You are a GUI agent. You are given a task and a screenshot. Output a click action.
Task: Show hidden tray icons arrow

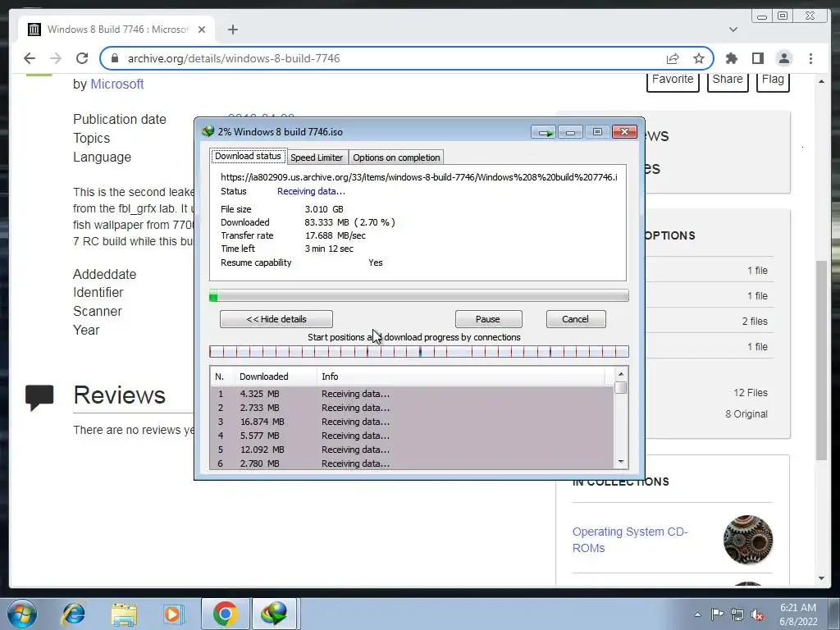(x=697, y=614)
